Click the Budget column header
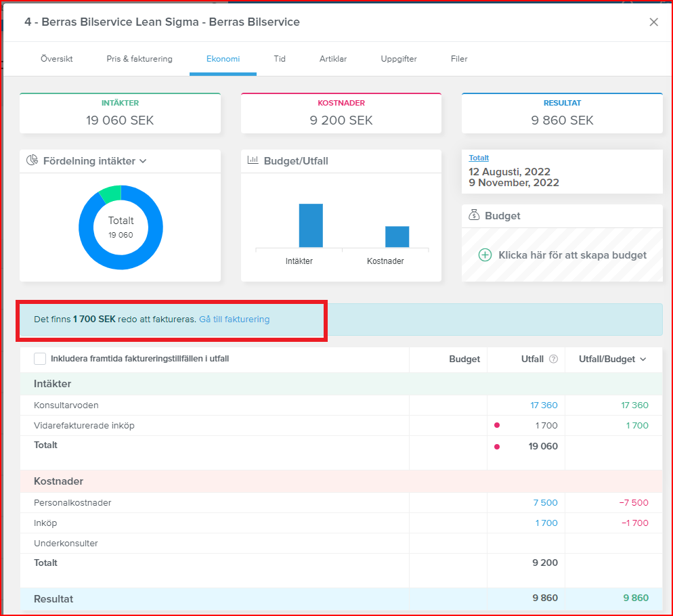Image resolution: width=673 pixels, height=616 pixels. 464,359
